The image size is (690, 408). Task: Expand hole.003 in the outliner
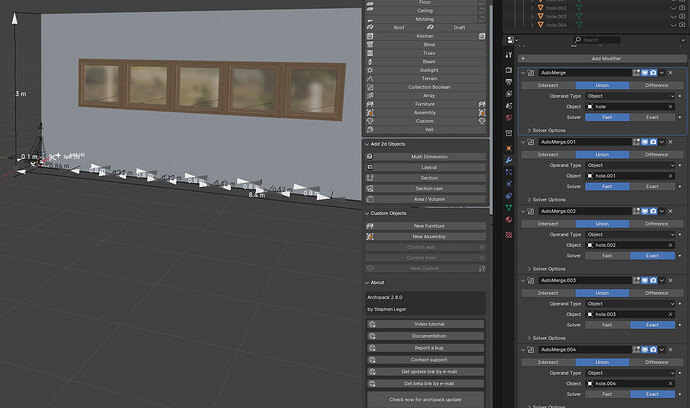coord(532,16)
